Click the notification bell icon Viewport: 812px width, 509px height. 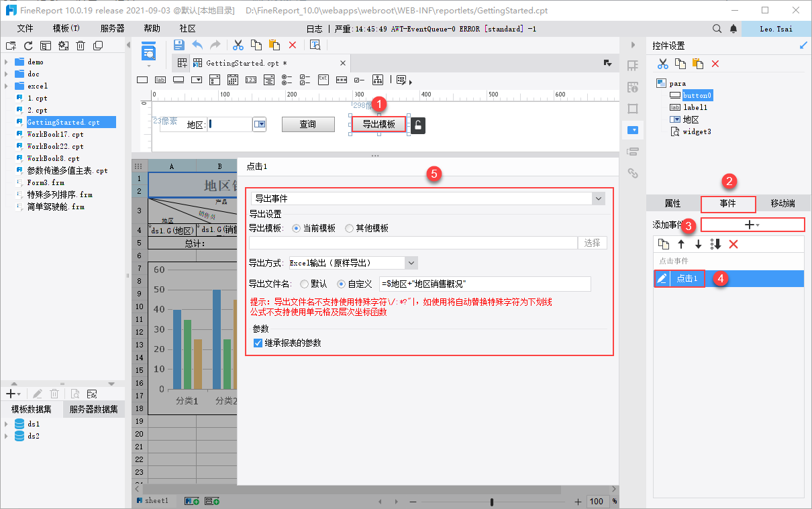pyautogui.click(x=733, y=29)
